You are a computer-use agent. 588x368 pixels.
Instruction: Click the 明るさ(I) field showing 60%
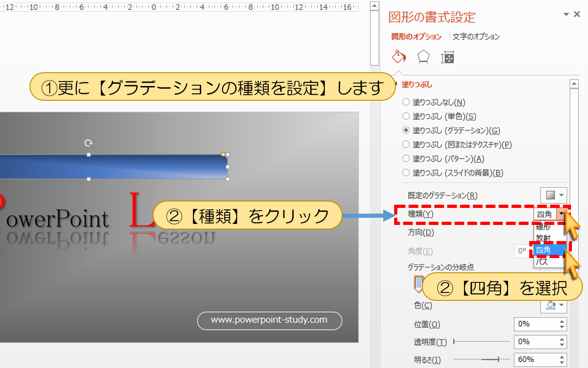point(536,359)
